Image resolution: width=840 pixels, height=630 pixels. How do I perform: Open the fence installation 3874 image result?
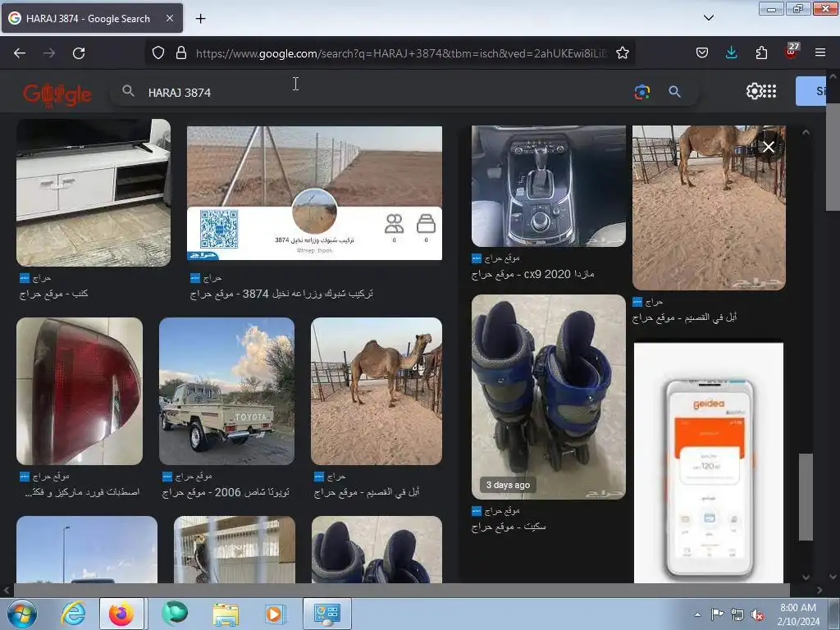click(x=314, y=193)
